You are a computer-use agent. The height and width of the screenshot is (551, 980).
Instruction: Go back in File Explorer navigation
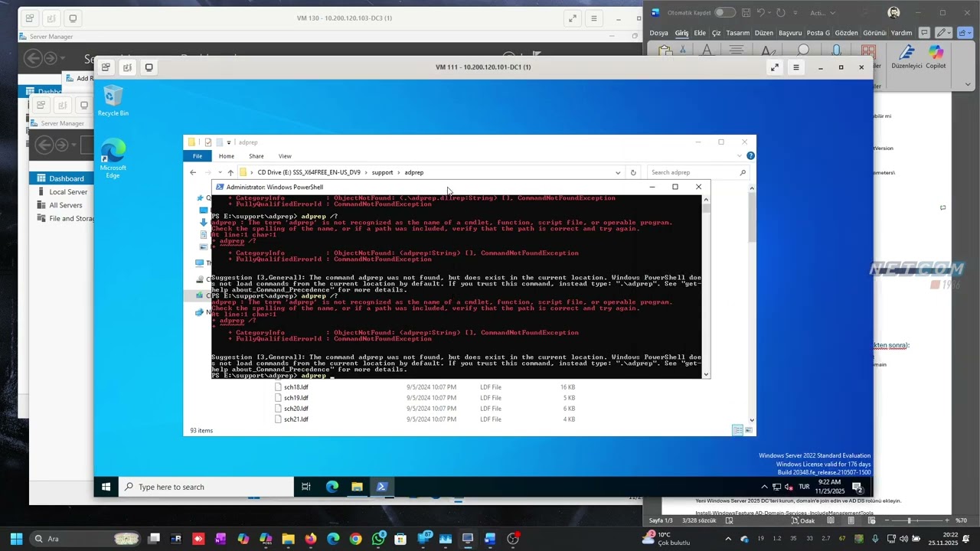(193, 172)
